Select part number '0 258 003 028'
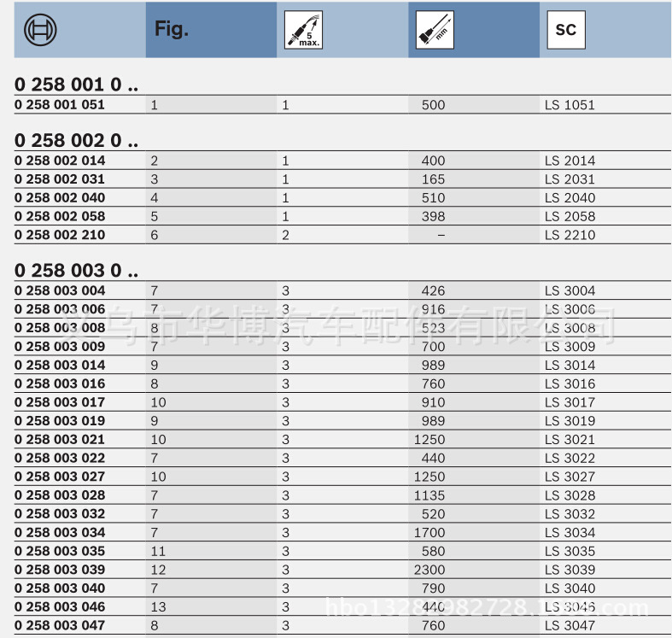Screen dimensions: 672x638 [60, 495]
